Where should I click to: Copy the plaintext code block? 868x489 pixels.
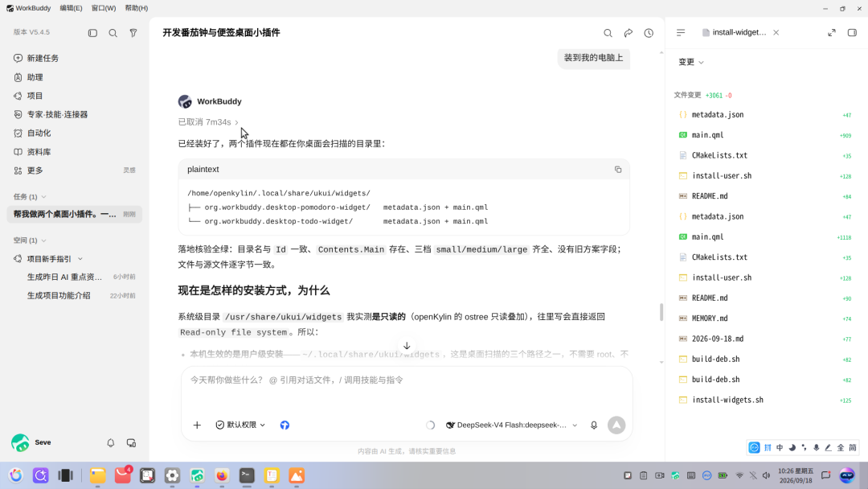tap(618, 170)
